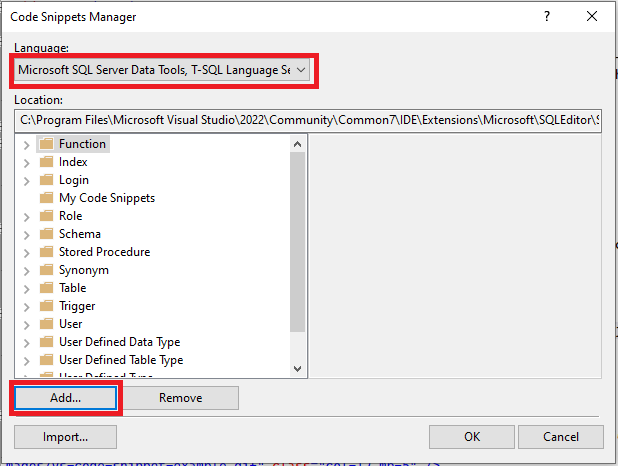Expand the Synonym folder node
The width and height of the screenshot is (618, 466).
tap(26, 271)
